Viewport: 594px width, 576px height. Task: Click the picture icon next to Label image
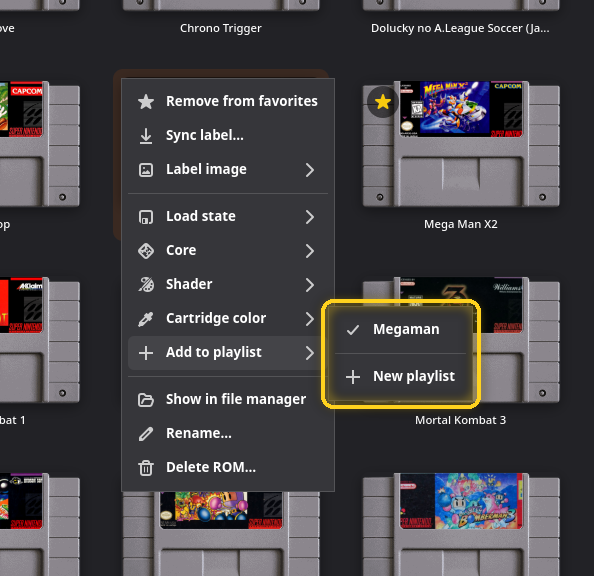(x=146, y=170)
